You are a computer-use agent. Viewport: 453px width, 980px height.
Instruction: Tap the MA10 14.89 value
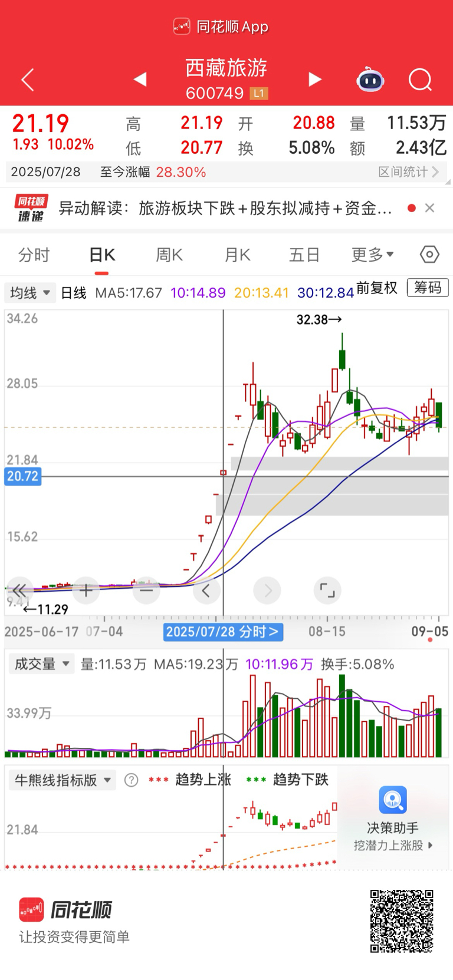coord(198,293)
